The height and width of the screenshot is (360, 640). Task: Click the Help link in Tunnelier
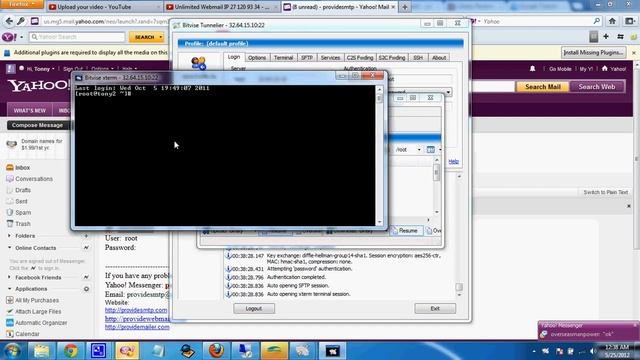pos(453,162)
